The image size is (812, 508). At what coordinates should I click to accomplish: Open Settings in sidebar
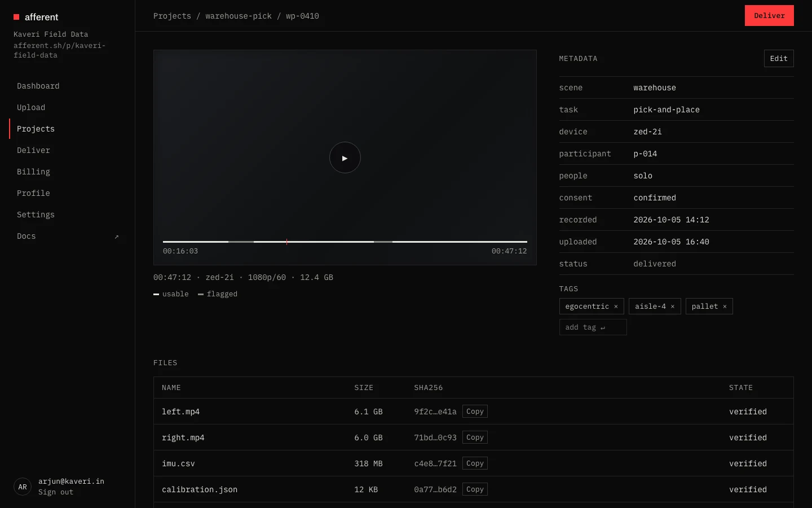(67, 214)
